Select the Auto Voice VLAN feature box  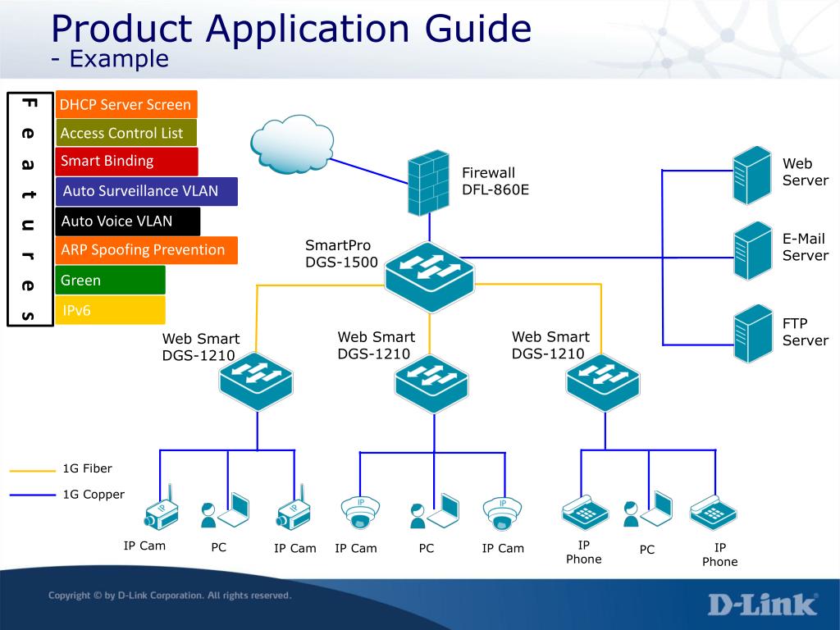pyautogui.click(x=127, y=221)
